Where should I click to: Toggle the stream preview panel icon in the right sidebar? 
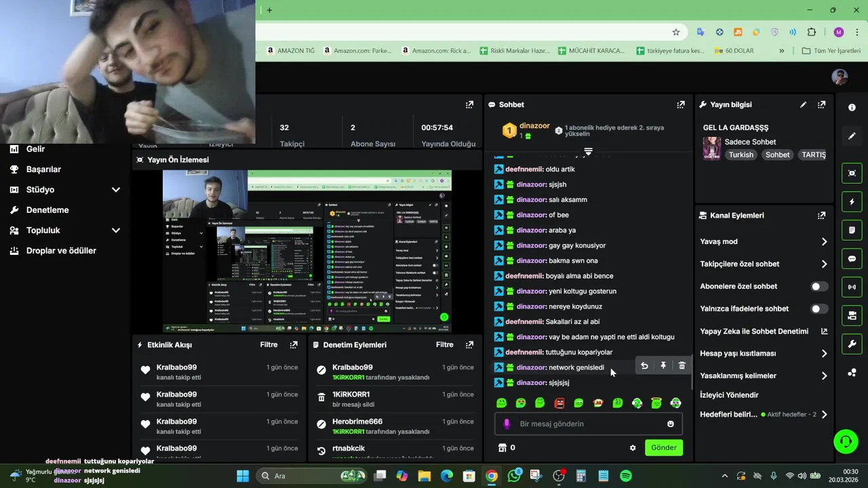(x=852, y=173)
